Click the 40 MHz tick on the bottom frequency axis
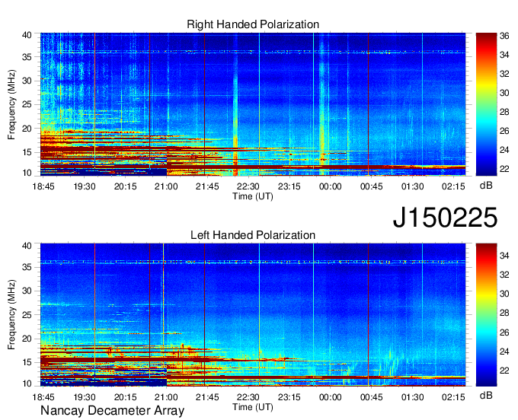This screenshot has height=420, width=518. 27,246
